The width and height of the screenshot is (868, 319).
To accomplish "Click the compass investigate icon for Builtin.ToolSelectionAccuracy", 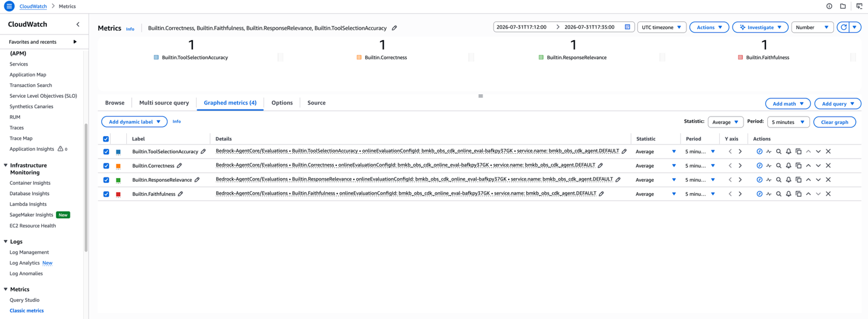I will [x=759, y=151].
